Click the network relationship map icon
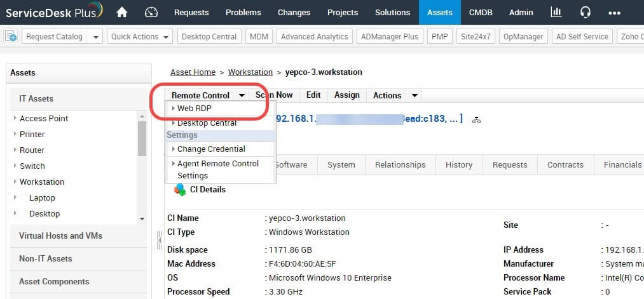Viewport: 644px width, 299px height. 476,120
